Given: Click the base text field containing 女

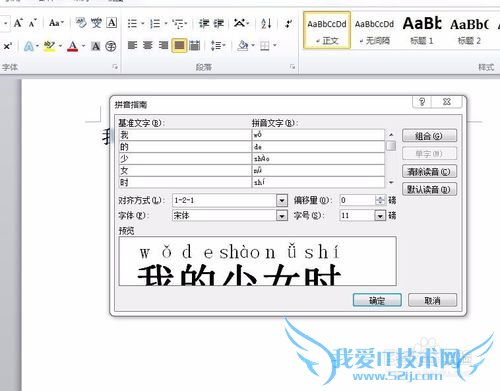Looking at the screenshot, I should (x=185, y=171).
